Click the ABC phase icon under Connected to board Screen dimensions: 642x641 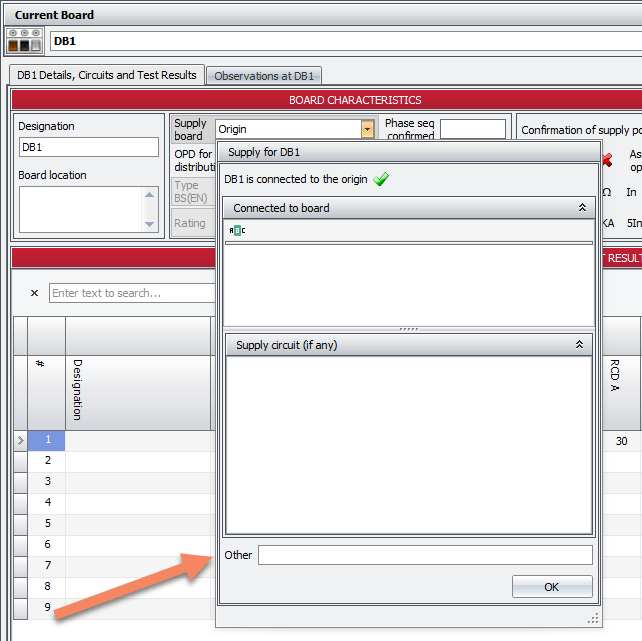(x=237, y=230)
